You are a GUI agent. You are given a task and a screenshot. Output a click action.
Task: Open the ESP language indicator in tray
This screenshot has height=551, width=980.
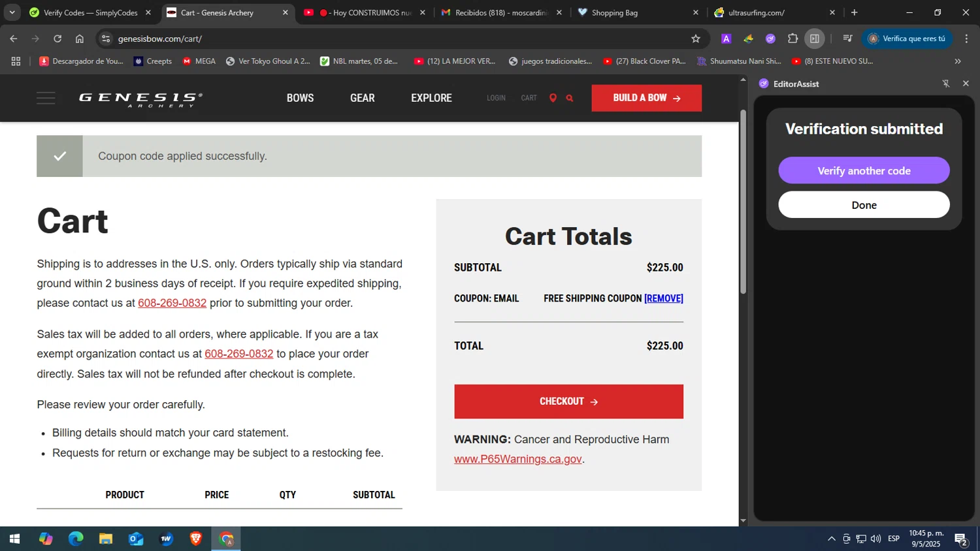[x=894, y=539]
